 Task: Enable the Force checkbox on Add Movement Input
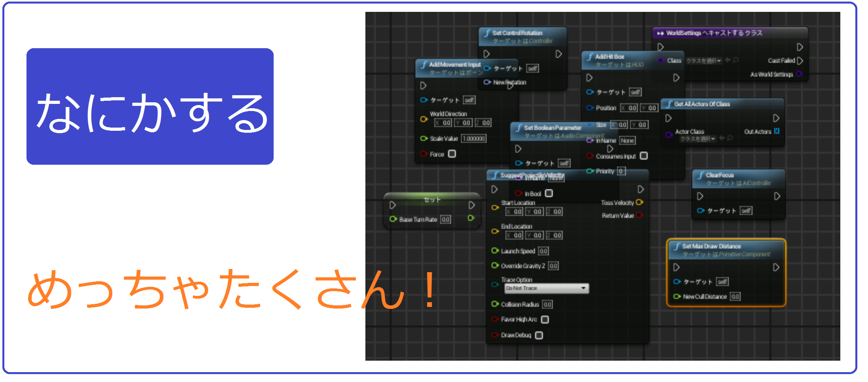tap(452, 154)
